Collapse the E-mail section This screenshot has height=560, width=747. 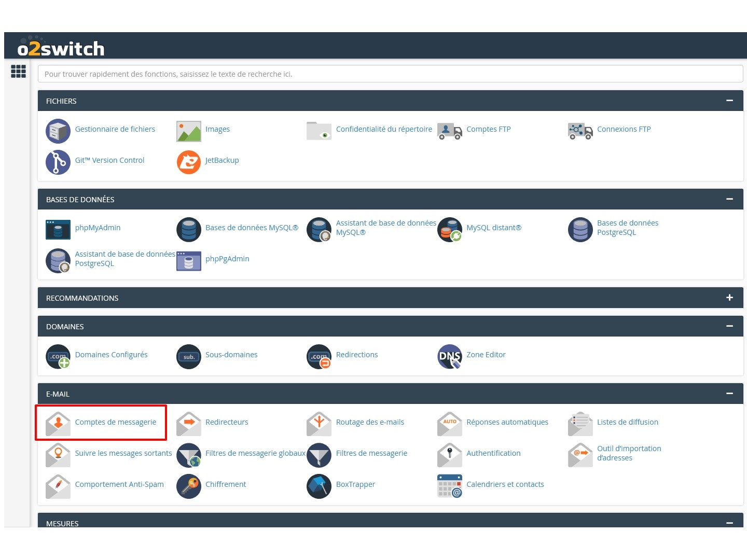coord(730,394)
